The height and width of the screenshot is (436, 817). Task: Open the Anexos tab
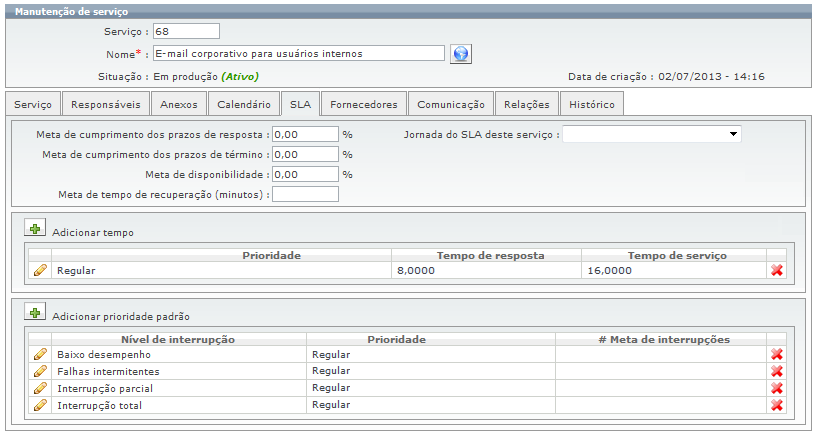[x=179, y=104]
